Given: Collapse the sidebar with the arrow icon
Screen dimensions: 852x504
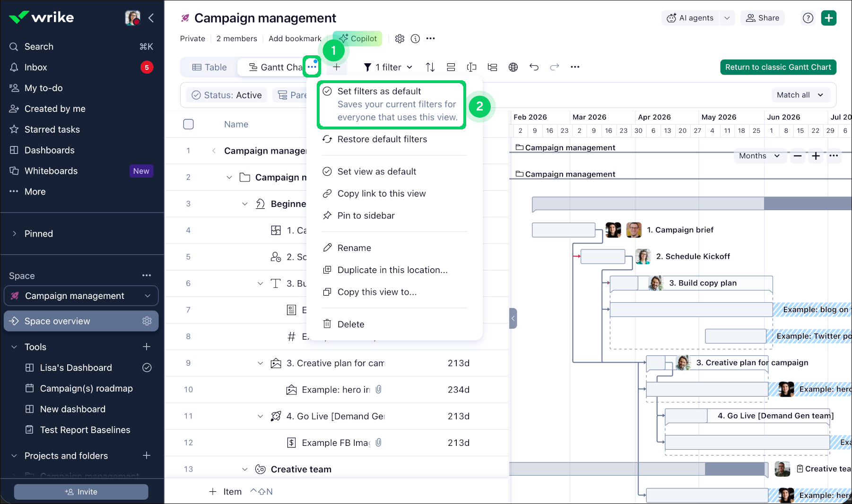Looking at the screenshot, I should [x=151, y=18].
